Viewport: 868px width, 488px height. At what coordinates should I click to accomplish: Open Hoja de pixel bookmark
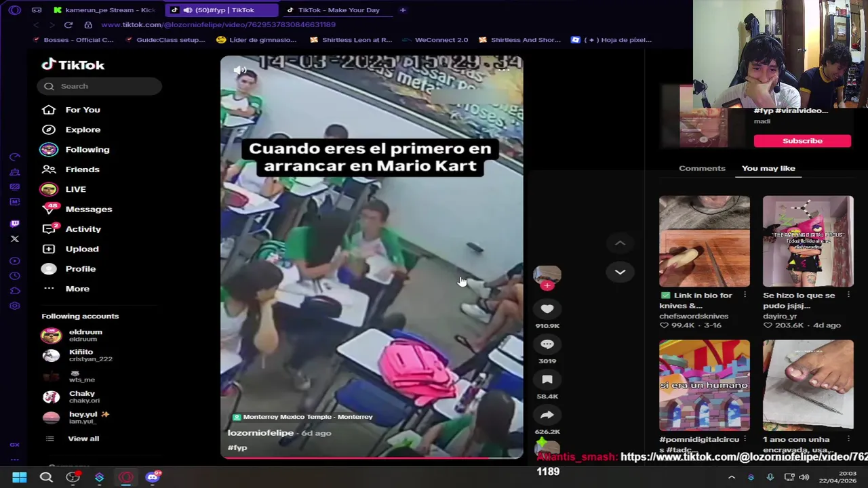[x=612, y=40]
